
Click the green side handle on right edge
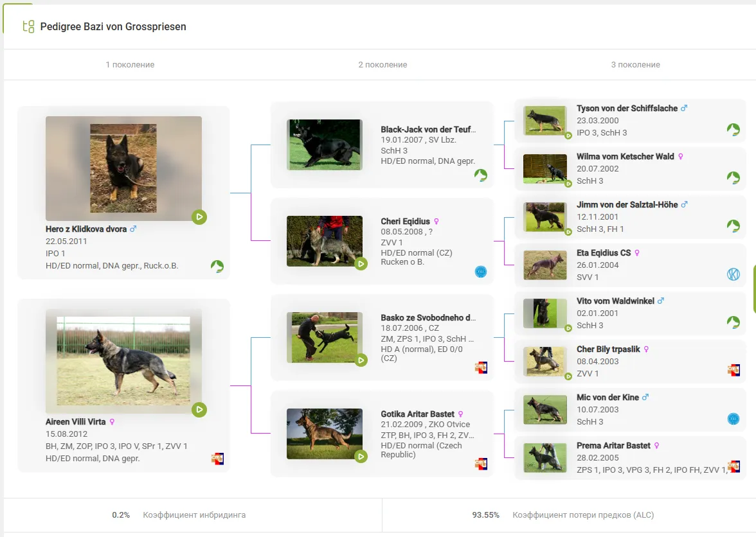(754, 288)
